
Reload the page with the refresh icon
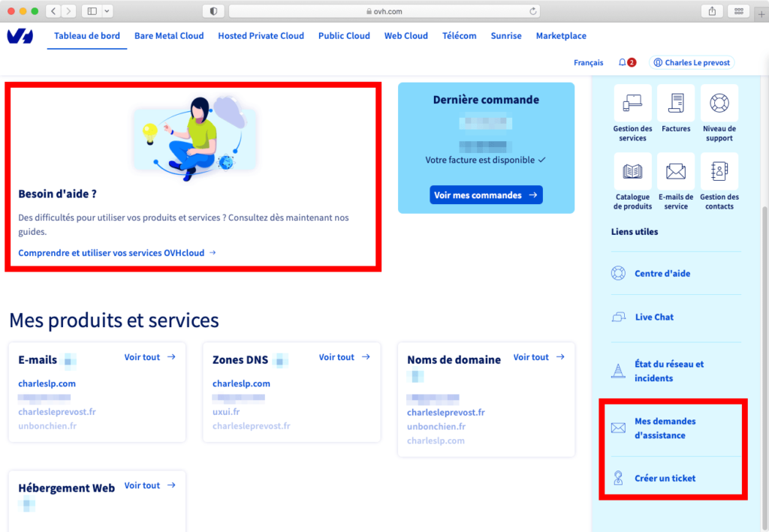coord(532,11)
